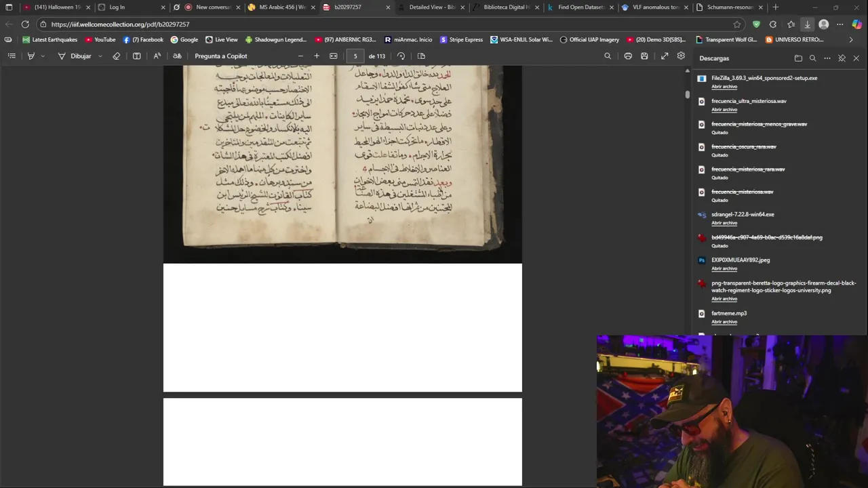Open downloads folder from Descargas panel
This screenshot has width=868, height=488.
click(798, 59)
